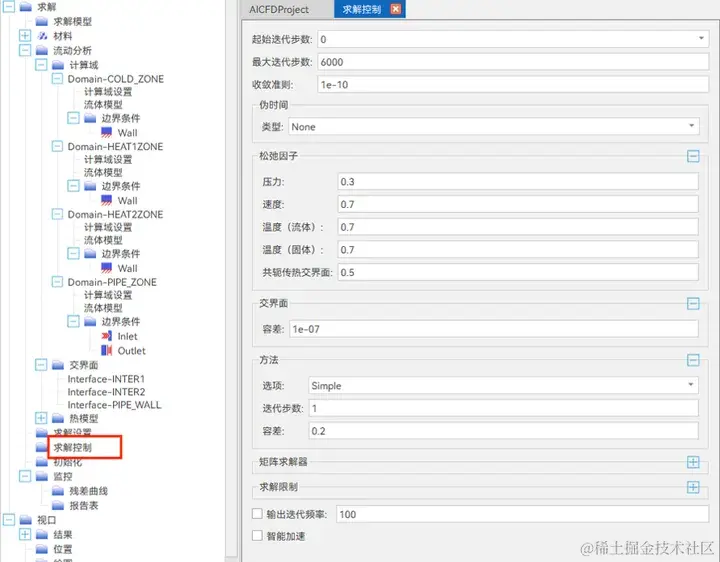
Task: Click the 温度（固体）relaxation field
Action: coord(518,249)
